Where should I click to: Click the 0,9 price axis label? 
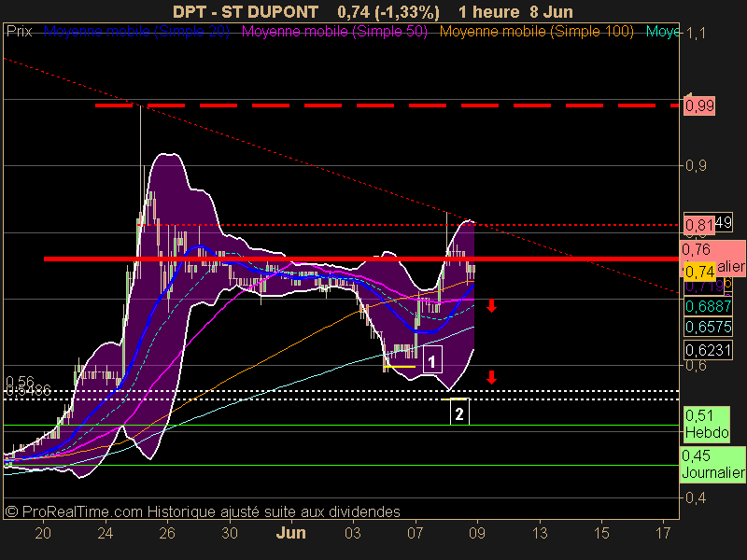[x=696, y=166]
